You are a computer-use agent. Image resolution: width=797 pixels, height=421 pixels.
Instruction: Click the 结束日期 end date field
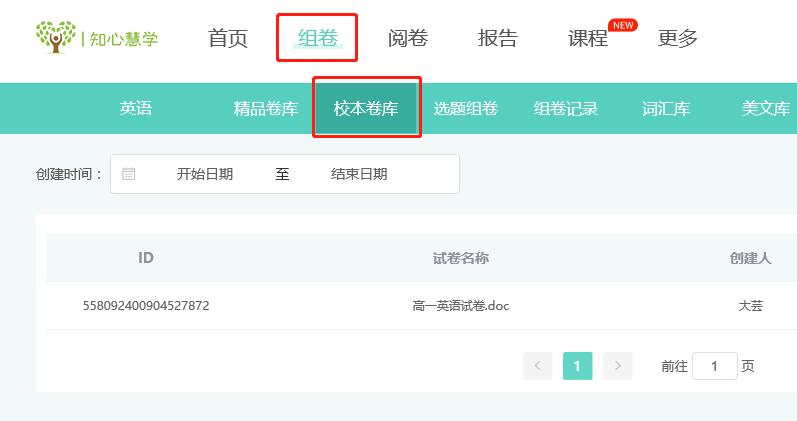[359, 174]
